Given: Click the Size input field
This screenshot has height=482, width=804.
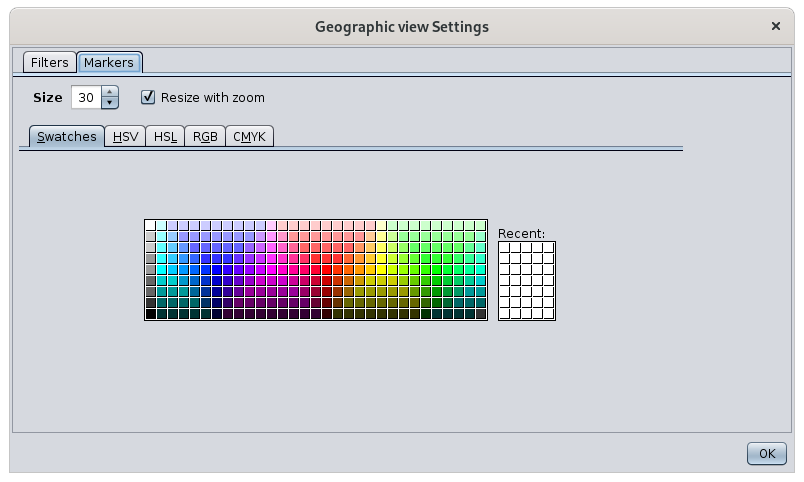Looking at the screenshot, I should 86,97.
